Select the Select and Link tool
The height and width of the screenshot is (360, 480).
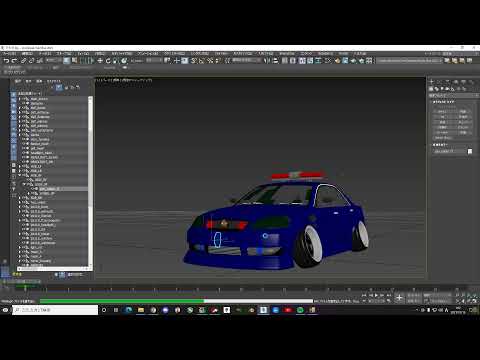pos(23,61)
